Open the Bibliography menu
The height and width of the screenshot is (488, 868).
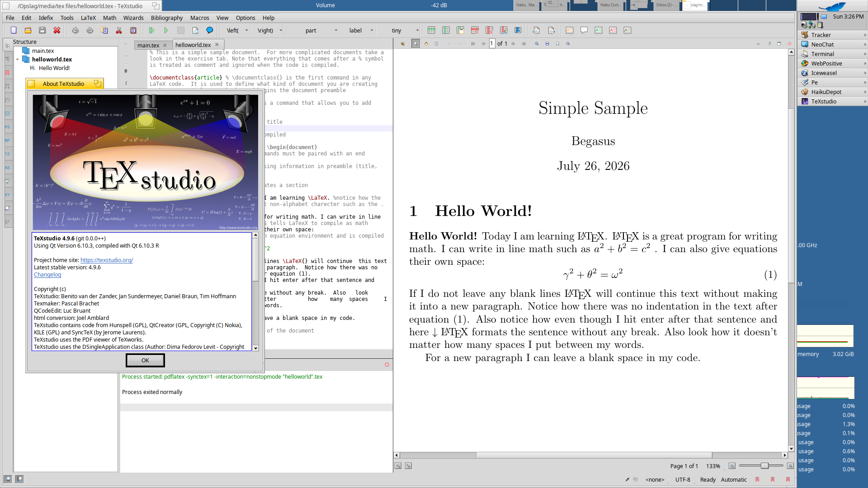167,18
